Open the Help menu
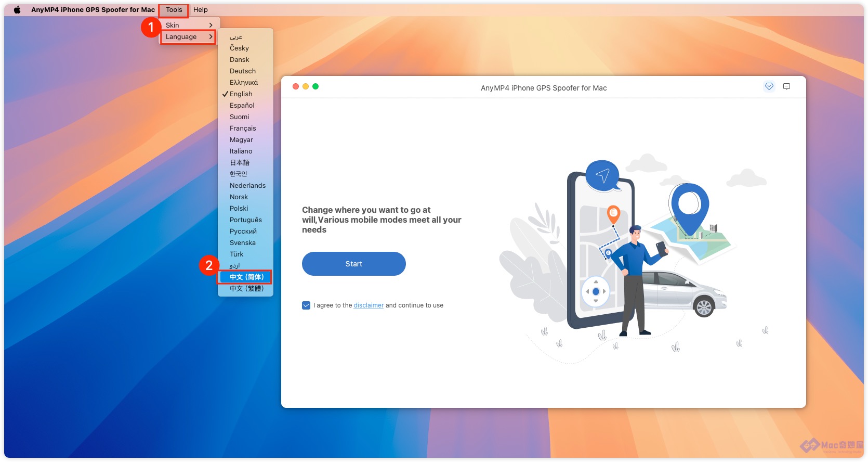The width and height of the screenshot is (868, 462). 200,9
